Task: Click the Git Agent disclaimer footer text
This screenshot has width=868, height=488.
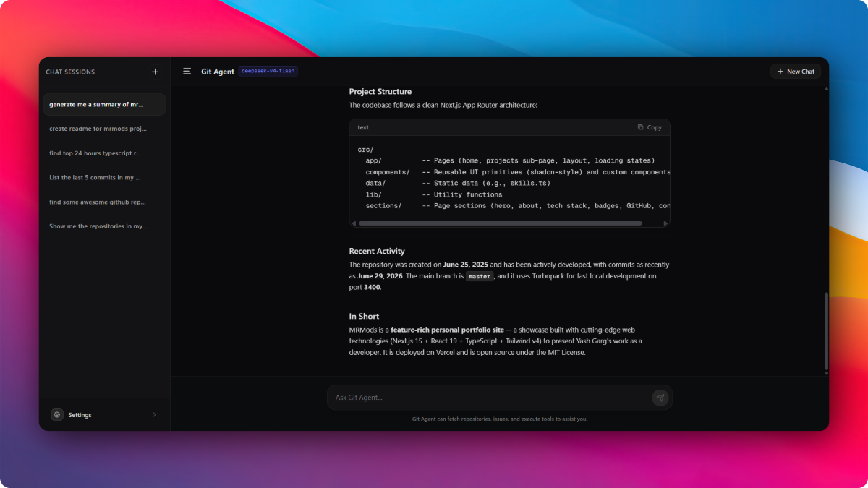Action: click(x=500, y=419)
